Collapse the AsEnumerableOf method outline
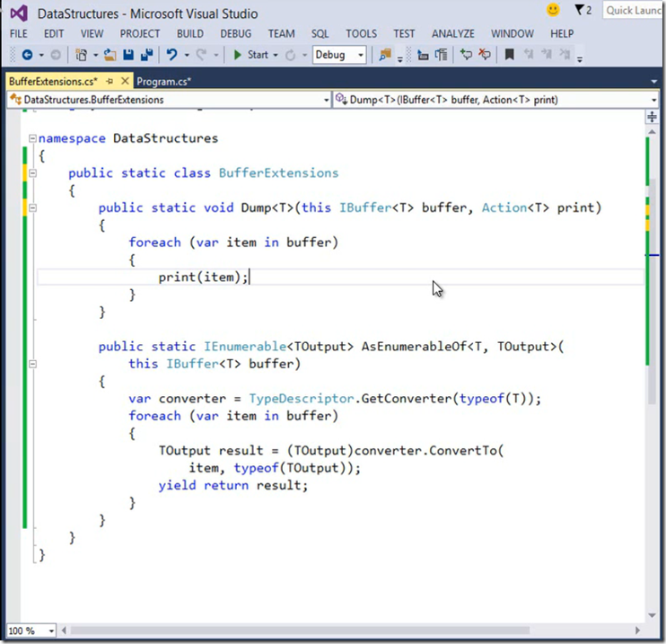 coord(32,364)
